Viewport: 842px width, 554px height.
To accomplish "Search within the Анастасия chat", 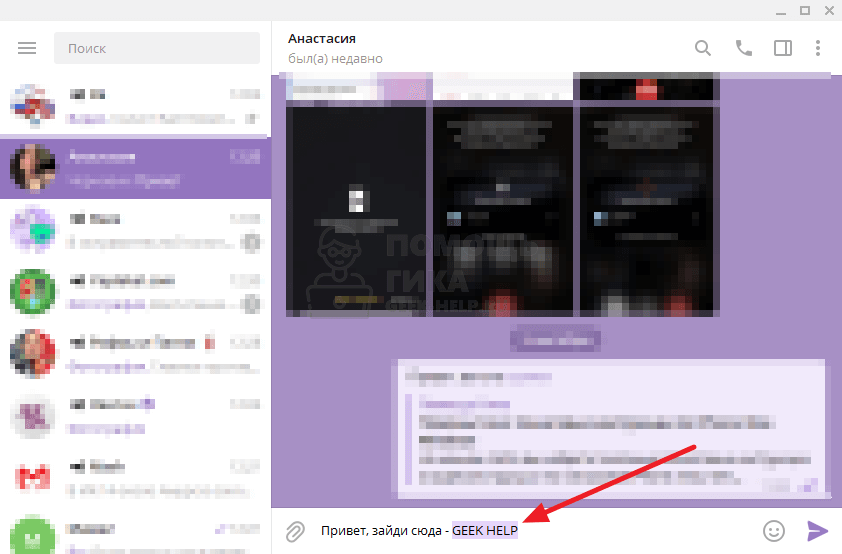I will pyautogui.click(x=703, y=48).
